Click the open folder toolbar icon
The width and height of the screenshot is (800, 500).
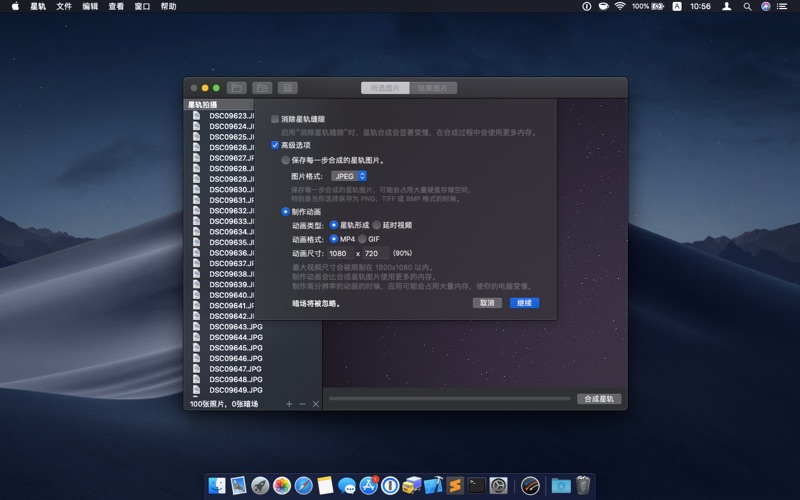(236, 88)
